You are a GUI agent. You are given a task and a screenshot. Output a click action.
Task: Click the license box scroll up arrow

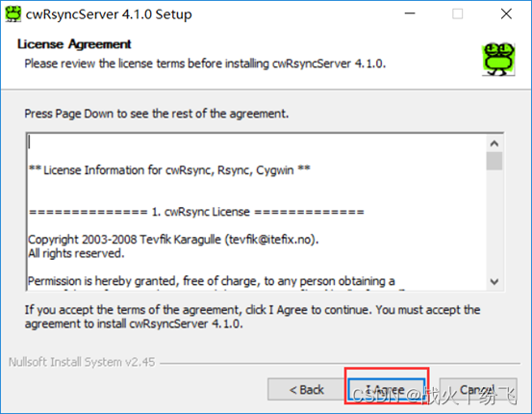coord(494,143)
